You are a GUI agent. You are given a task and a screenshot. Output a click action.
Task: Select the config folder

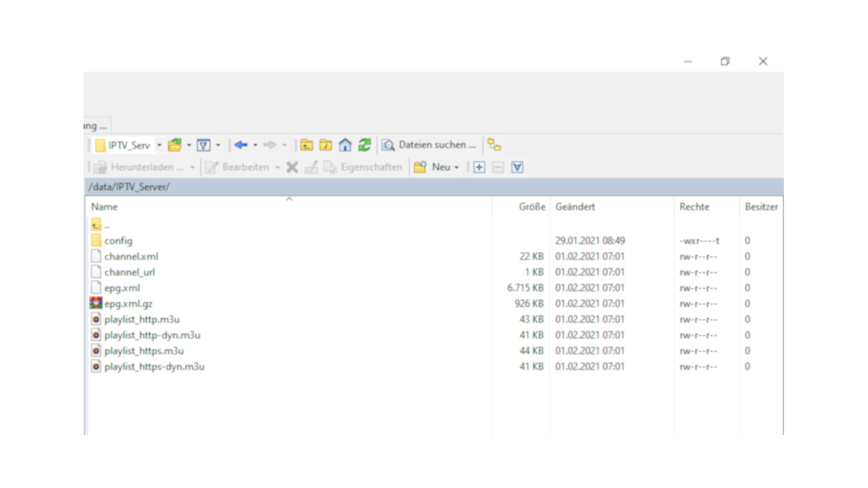[118, 241]
